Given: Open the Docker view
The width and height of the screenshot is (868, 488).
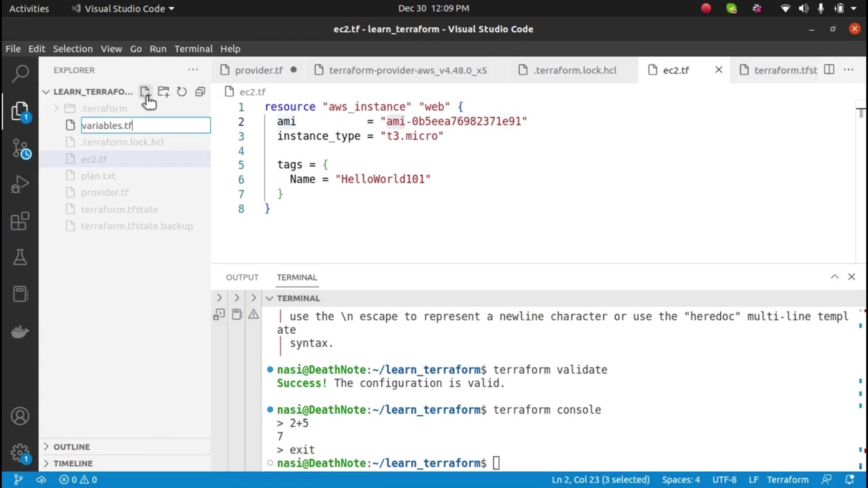Looking at the screenshot, I should [20, 331].
